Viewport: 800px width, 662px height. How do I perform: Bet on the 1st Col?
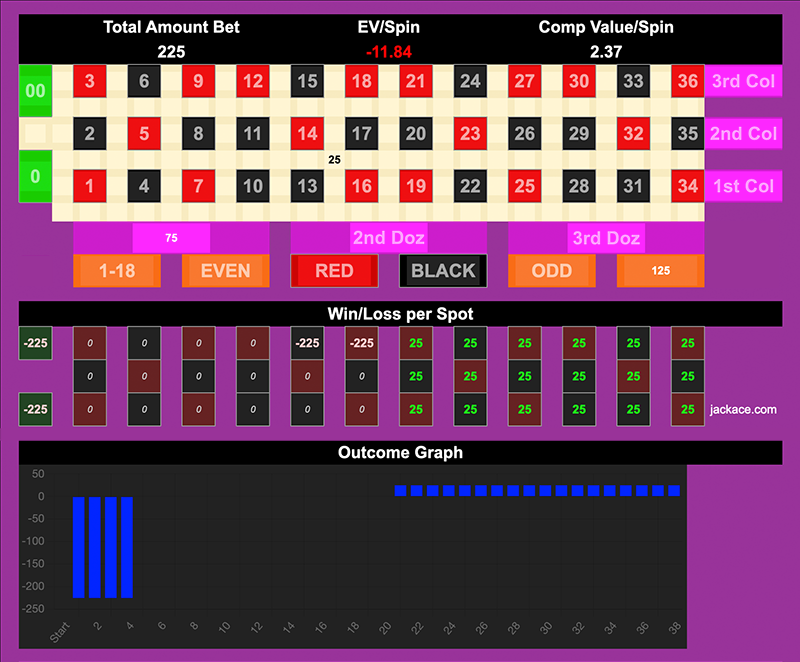pyautogui.click(x=743, y=185)
